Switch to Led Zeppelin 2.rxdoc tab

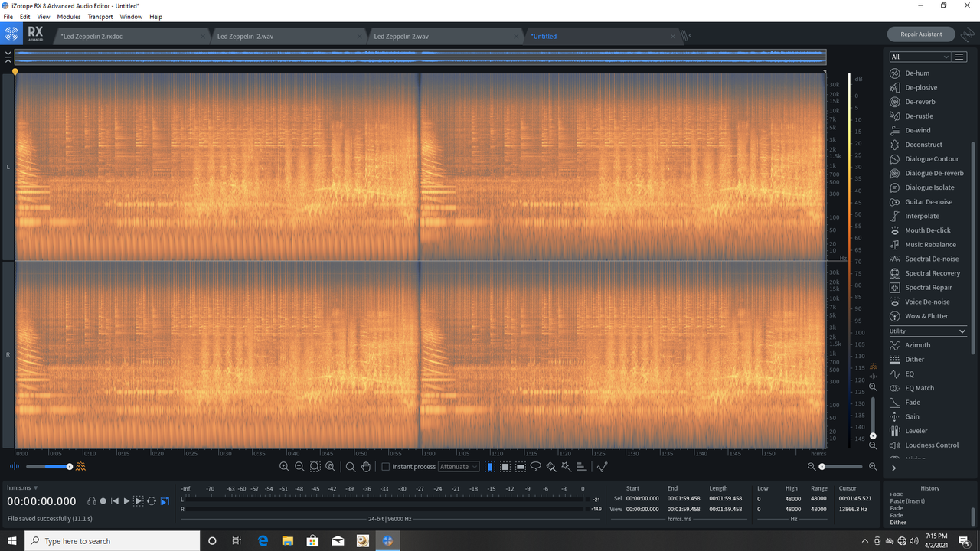(131, 36)
